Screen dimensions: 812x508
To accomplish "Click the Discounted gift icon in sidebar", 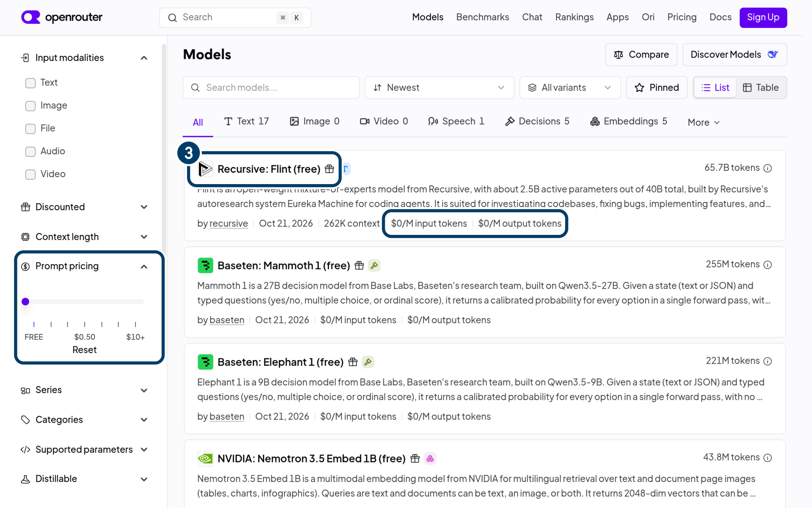I will pyautogui.click(x=25, y=207).
